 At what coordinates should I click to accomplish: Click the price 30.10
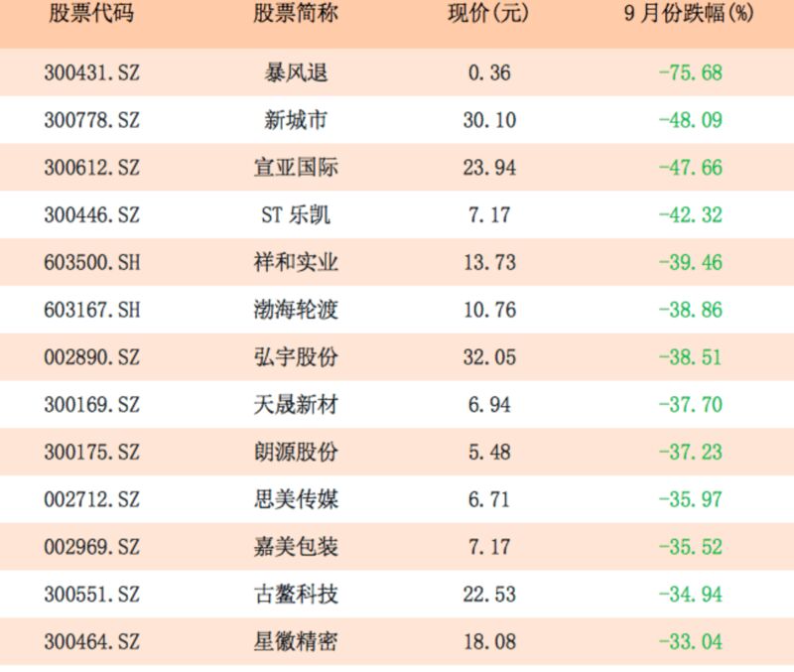click(x=489, y=120)
